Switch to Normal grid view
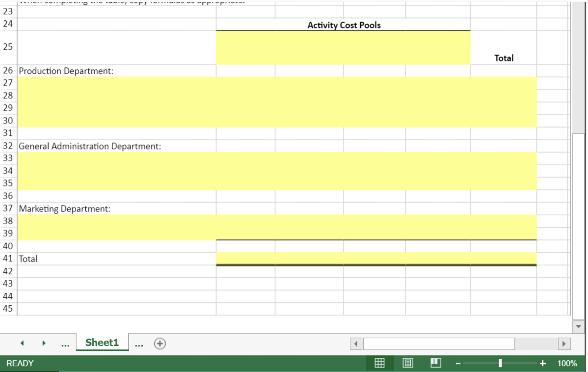588x372 pixels. click(380, 363)
